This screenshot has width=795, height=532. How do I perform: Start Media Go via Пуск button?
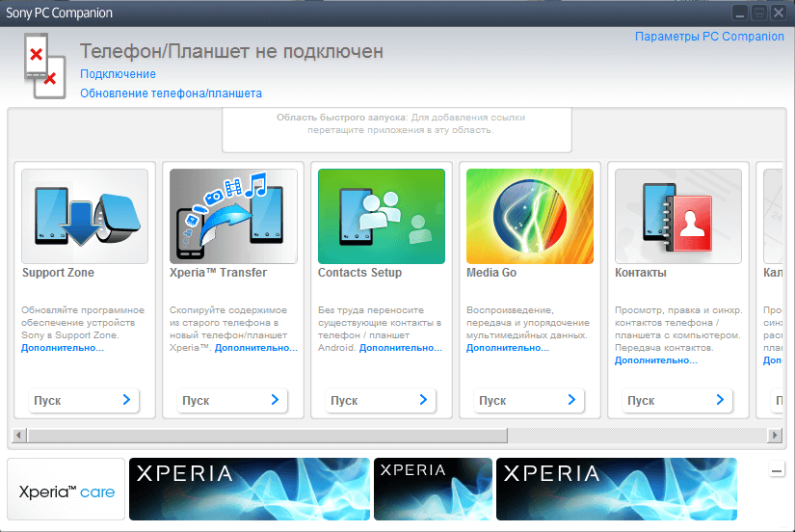click(529, 400)
